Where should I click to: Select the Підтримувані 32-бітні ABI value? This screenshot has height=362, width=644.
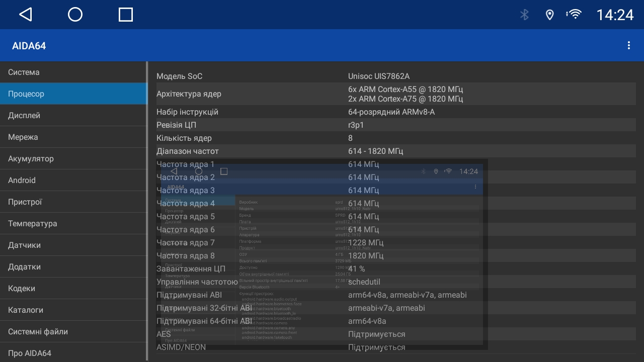point(386,308)
